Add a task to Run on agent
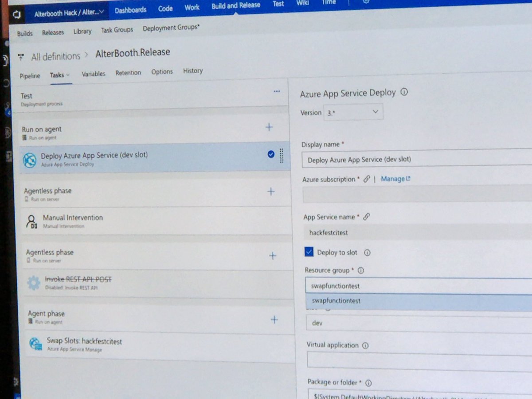The height and width of the screenshot is (399, 532). pos(269,127)
